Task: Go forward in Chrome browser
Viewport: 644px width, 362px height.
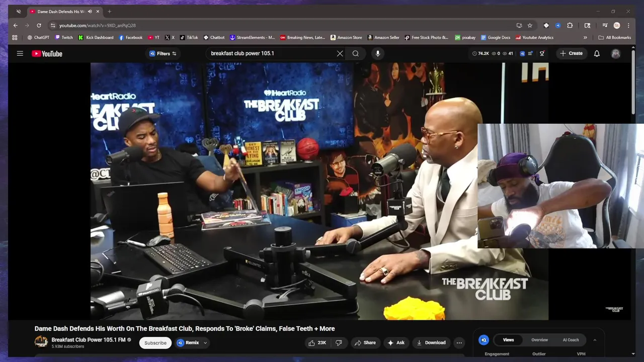Action: pos(27,25)
